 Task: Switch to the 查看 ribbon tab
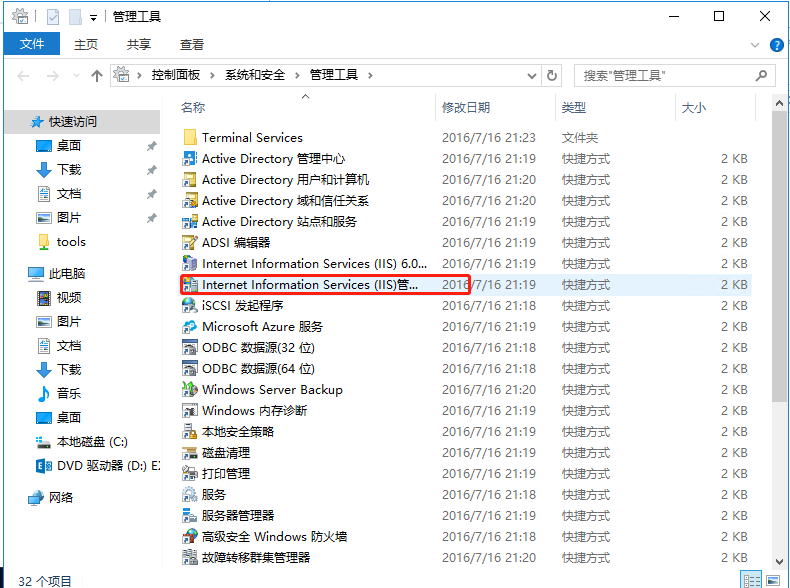pyautogui.click(x=192, y=44)
